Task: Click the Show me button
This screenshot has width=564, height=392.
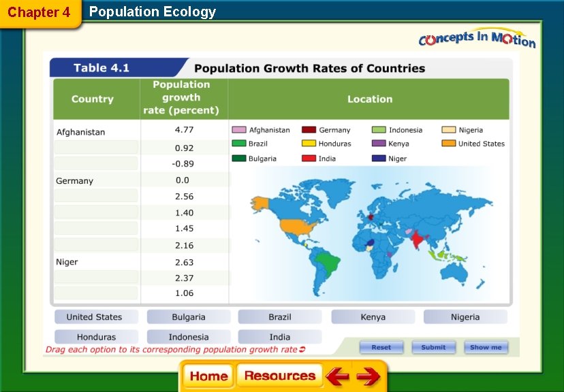Action: (x=486, y=348)
